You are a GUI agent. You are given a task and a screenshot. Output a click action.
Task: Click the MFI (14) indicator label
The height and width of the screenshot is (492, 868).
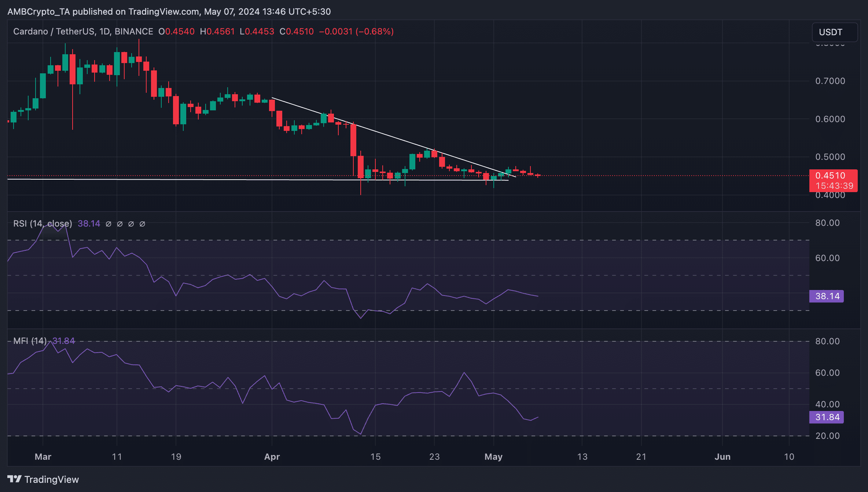coord(30,341)
